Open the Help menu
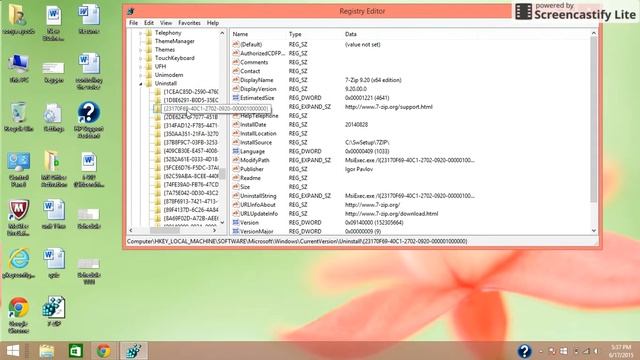Image resolution: width=640 pixels, height=360 pixels. coord(213,23)
